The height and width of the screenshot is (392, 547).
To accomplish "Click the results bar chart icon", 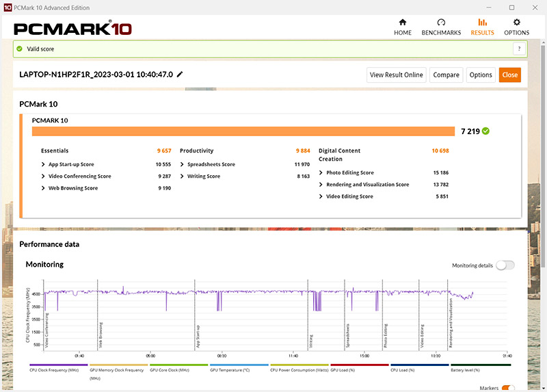I will click(x=483, y=23).
